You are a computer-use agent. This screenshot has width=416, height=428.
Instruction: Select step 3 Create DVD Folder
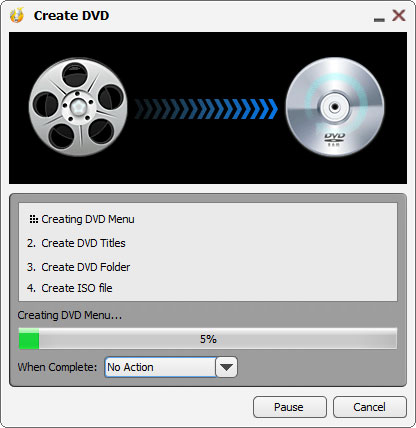point(79,267)
